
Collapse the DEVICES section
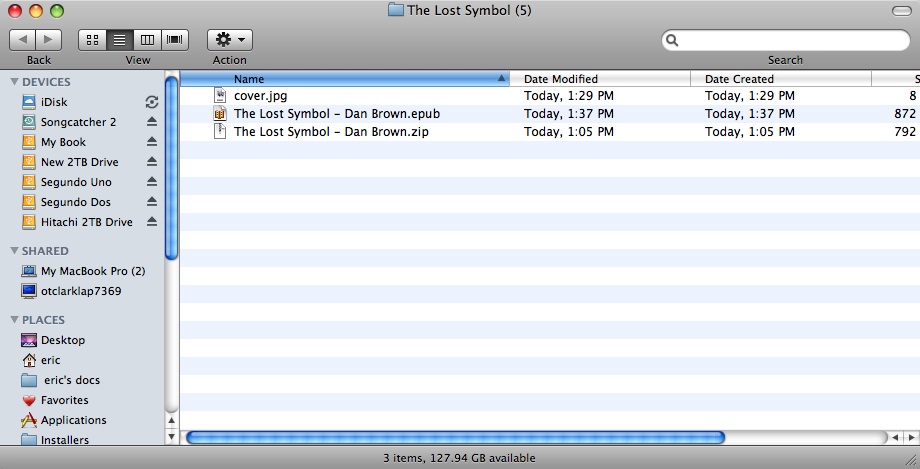point(14,82)
